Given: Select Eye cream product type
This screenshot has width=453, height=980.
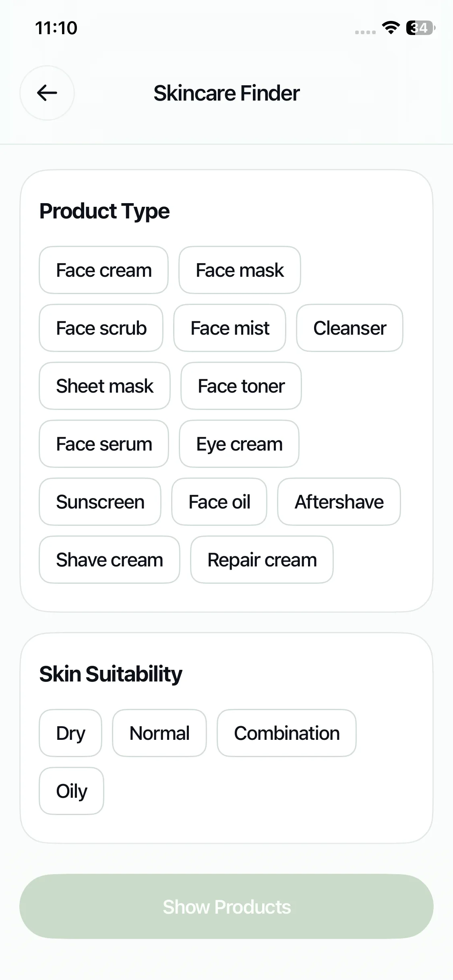Looking at the screenshot, I should pos(239,444).
